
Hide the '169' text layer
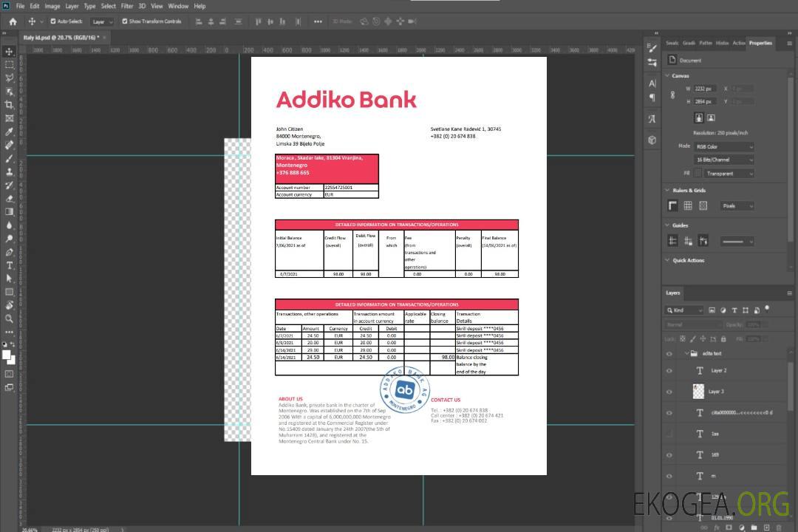669,455
